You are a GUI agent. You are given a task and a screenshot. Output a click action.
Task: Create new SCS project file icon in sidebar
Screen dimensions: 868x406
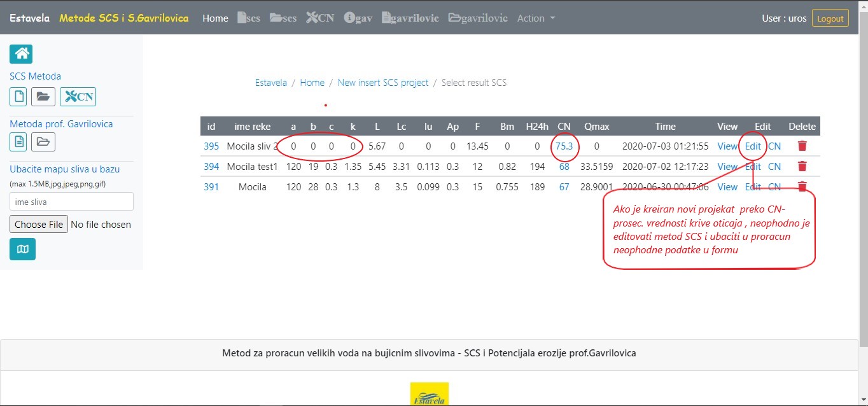(18, 97)
